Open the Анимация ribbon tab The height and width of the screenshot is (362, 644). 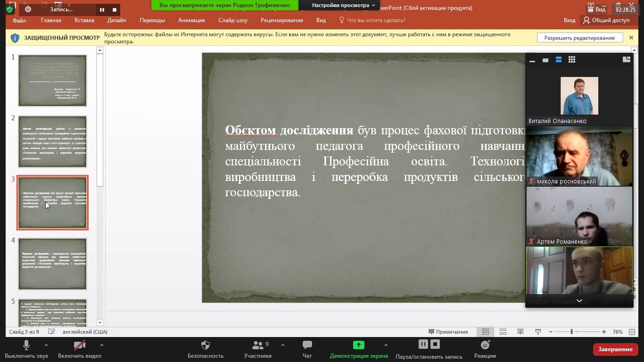[x=191, y=20]
